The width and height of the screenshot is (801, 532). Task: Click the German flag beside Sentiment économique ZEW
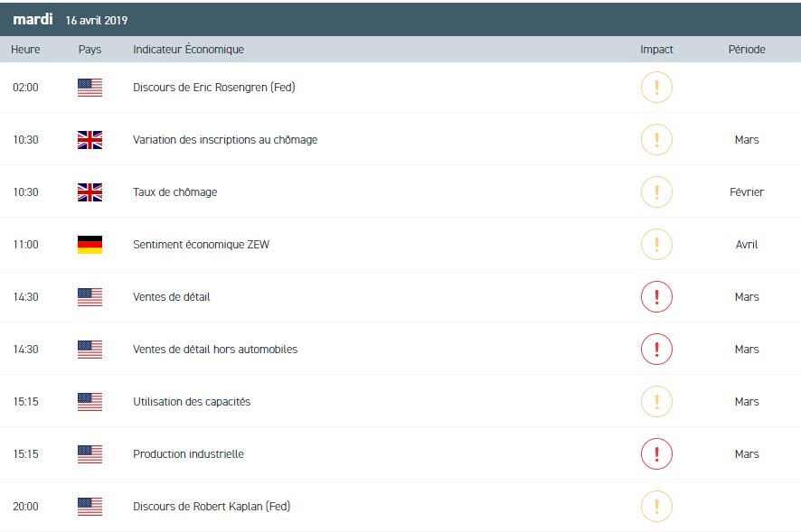(x=90, y=245)
